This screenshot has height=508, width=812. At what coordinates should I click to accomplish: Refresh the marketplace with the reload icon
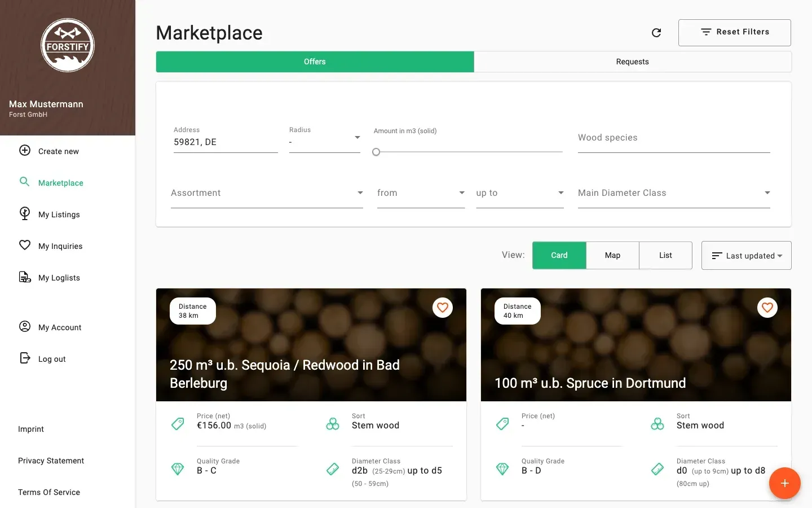tap(656, 33)
